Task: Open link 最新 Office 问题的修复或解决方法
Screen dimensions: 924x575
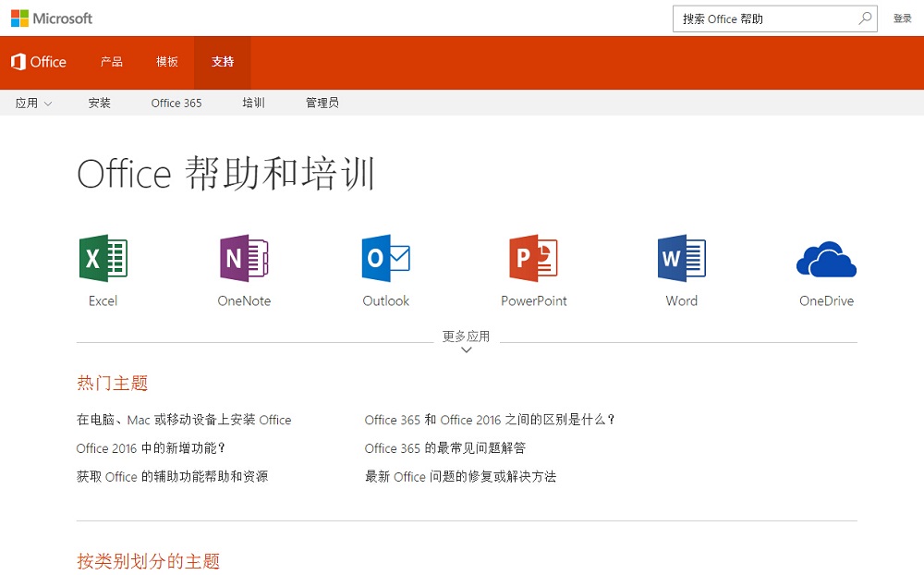Action: click(460, 476)
